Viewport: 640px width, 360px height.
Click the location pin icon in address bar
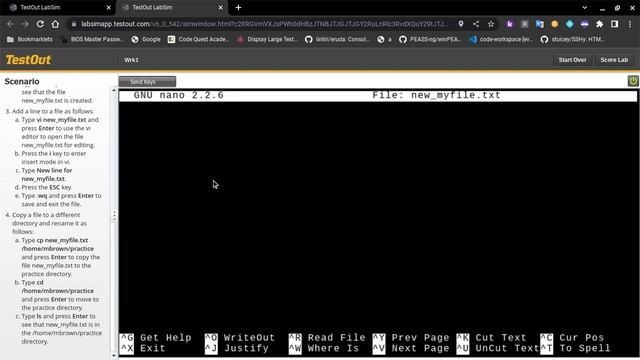point(461,24)
